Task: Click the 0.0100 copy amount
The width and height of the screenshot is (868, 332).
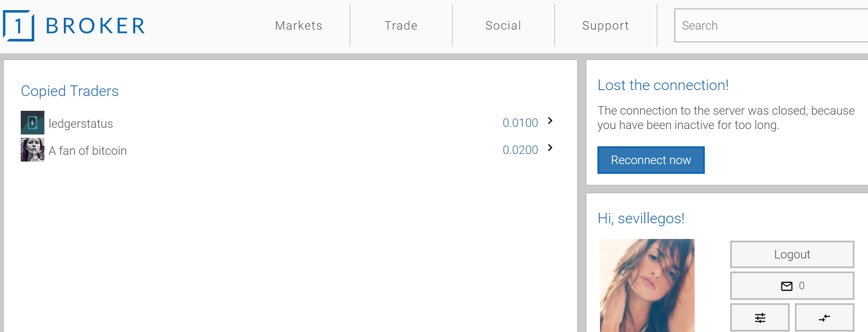Action: (520, 123)
